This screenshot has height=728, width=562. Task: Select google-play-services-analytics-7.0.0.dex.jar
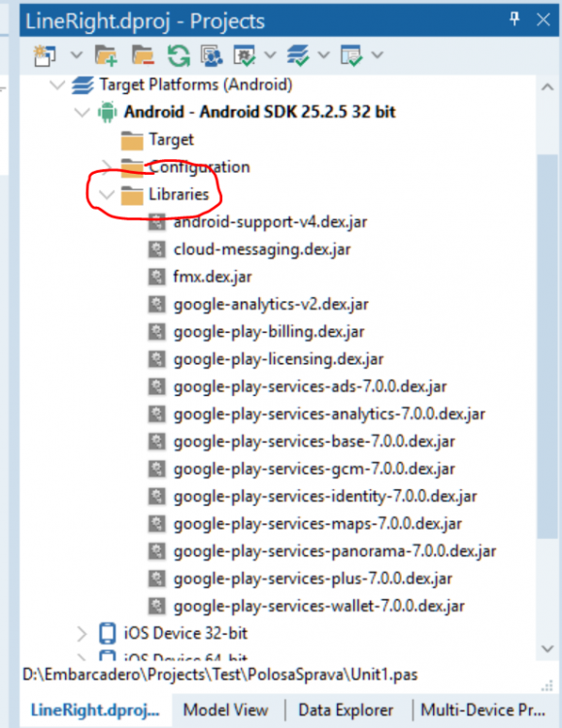pyautogui.click(x=329, y=414)
